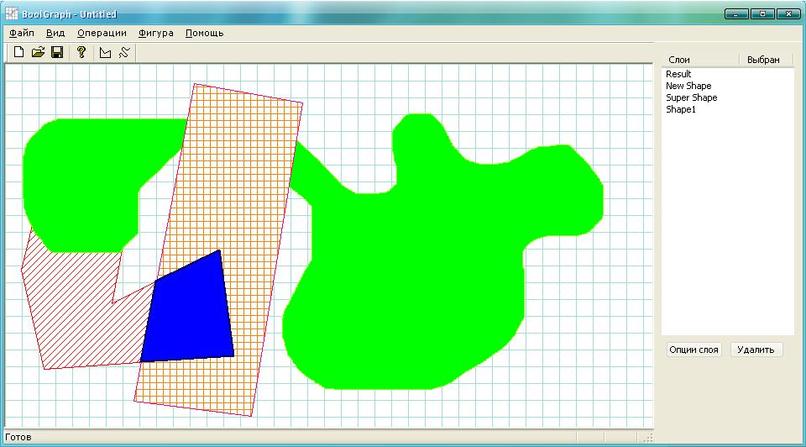Select the polygon drawing tool icon

[x=105, y=52]
